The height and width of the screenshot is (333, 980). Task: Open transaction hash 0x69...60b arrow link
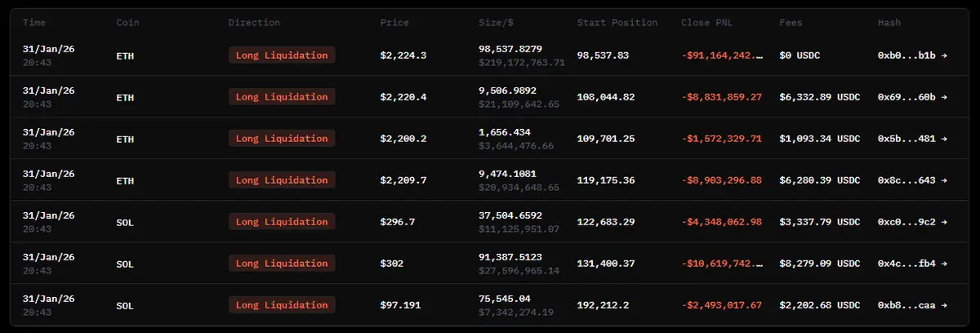point(912,97)
